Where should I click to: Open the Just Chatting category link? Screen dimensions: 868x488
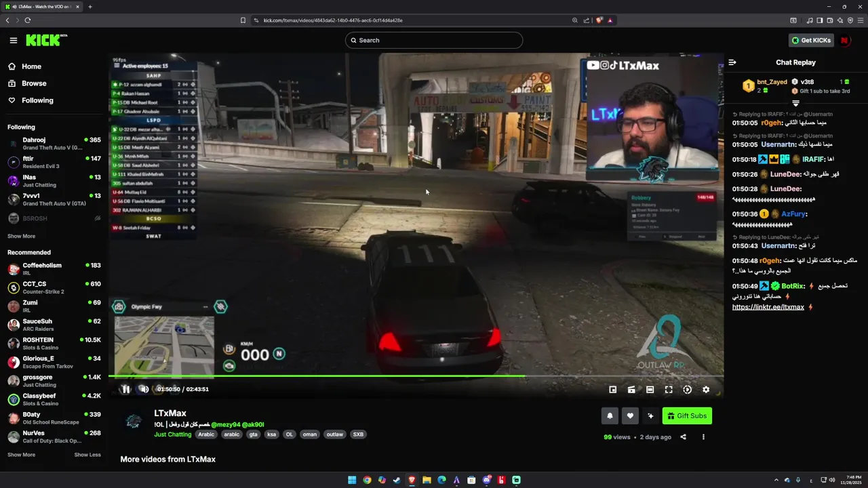(172, 434)
